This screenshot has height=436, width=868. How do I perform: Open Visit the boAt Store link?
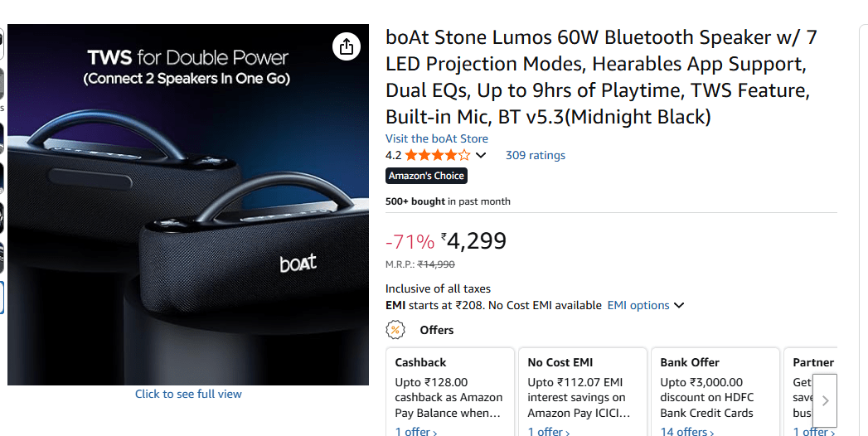pos(437,138)
